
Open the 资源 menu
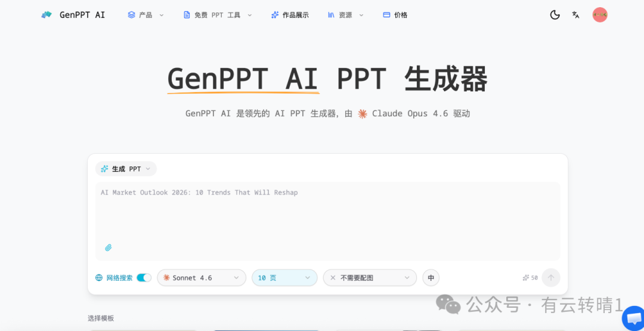tap(345, 15)
